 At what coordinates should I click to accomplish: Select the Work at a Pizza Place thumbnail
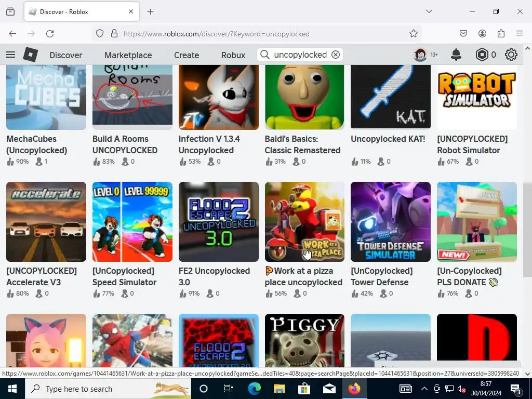304,221
